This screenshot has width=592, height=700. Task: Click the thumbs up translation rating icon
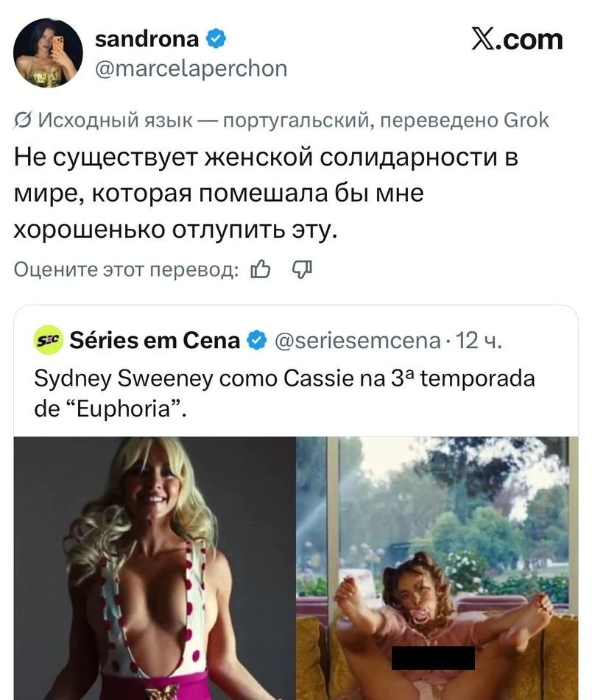(261, 270)
